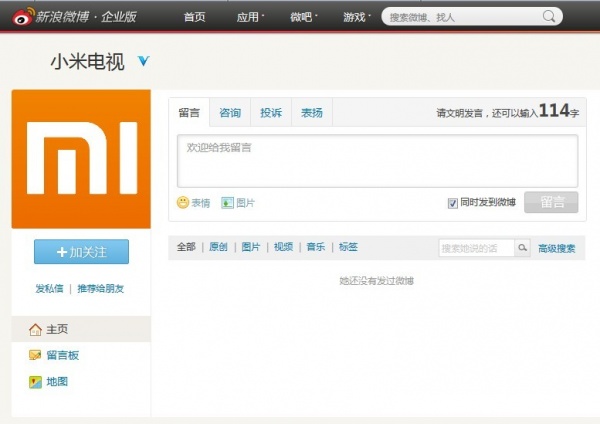600x424 pixels.
Task: Filter posts by 标签
Action: pyautogui.click(x=349, y=247)
